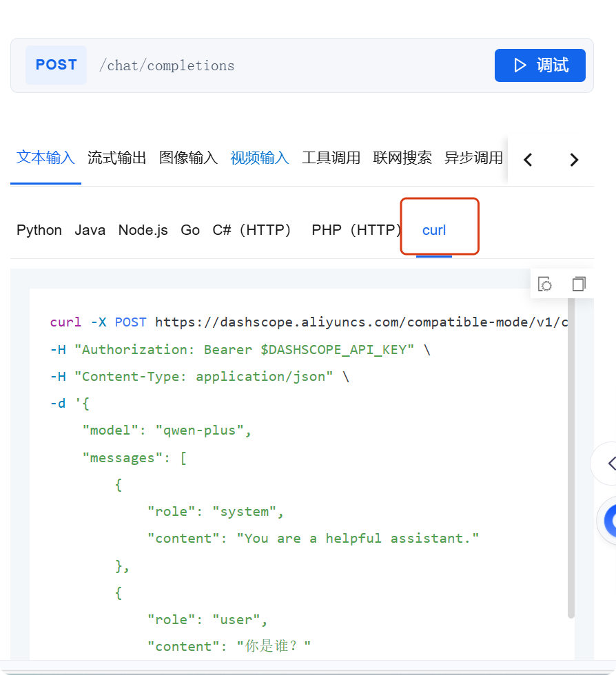Switch to the 流式输出 tab
The image size is (616, 675).
pyautogui.click(x=116, y=158)
